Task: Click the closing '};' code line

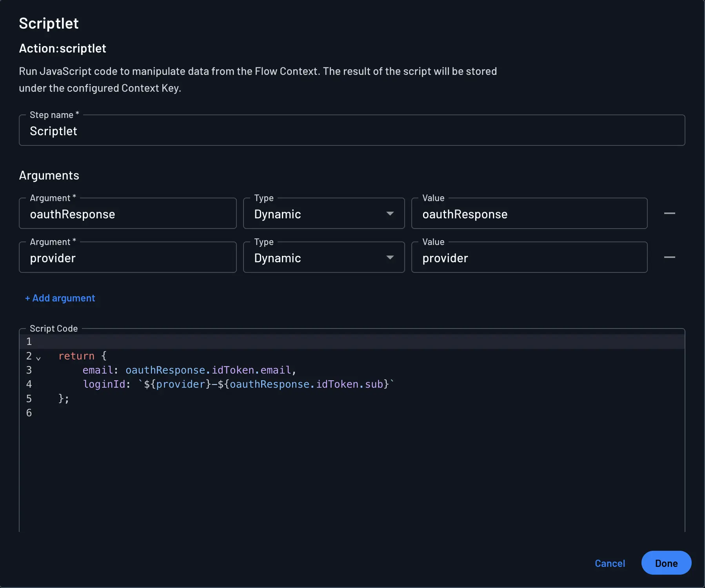Action: coord(64,399)
